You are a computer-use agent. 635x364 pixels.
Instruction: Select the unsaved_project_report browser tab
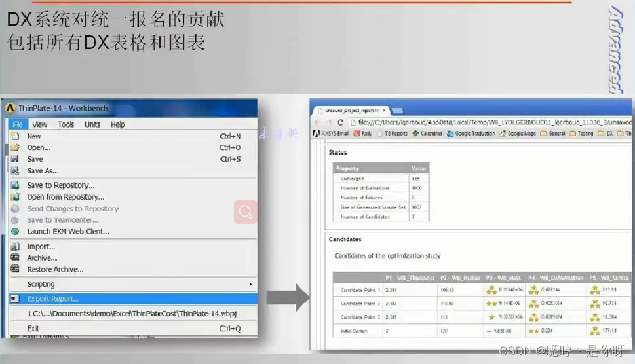click(x=353, y=110)
